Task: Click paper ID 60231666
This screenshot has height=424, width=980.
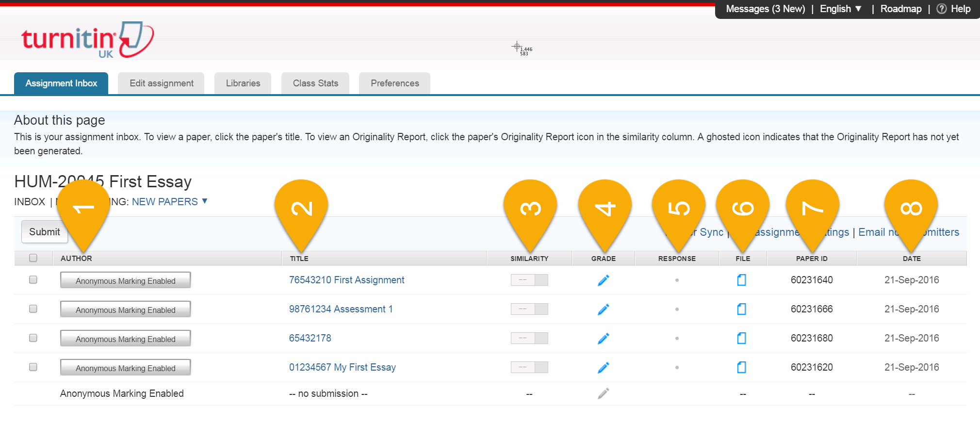Action: [x=812, y=309]
